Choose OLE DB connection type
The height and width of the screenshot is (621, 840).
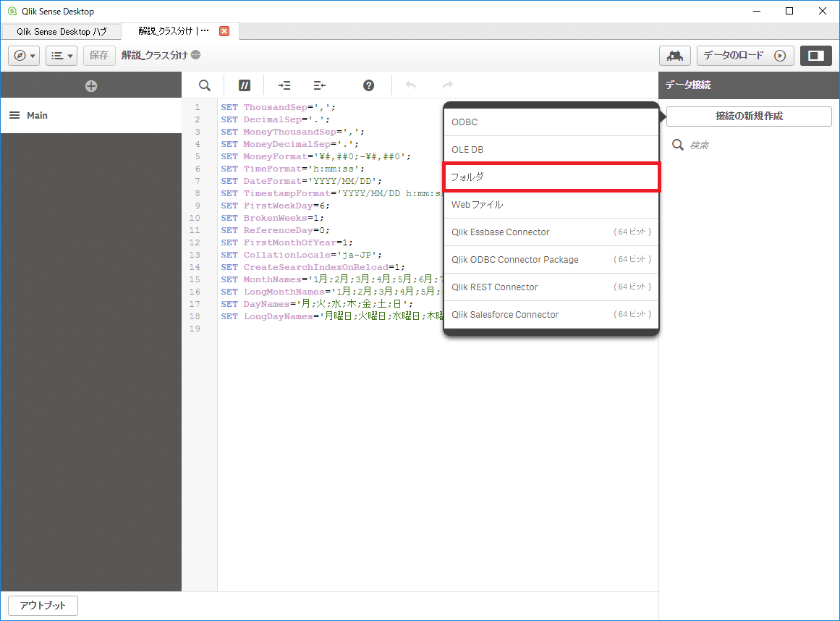551,150
